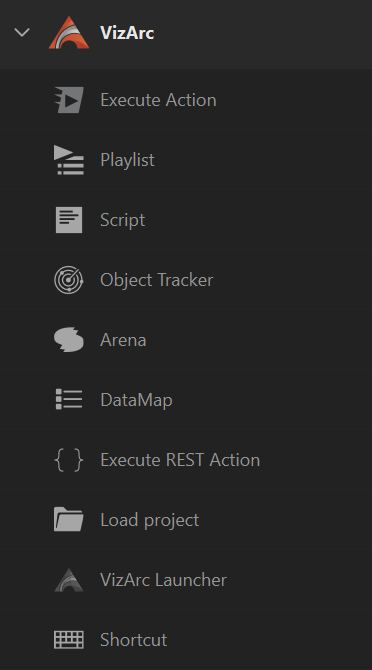Viewport: 372px width, 670px height.
Task: Click the Load project folder icon
Action: tap(69, 519)
